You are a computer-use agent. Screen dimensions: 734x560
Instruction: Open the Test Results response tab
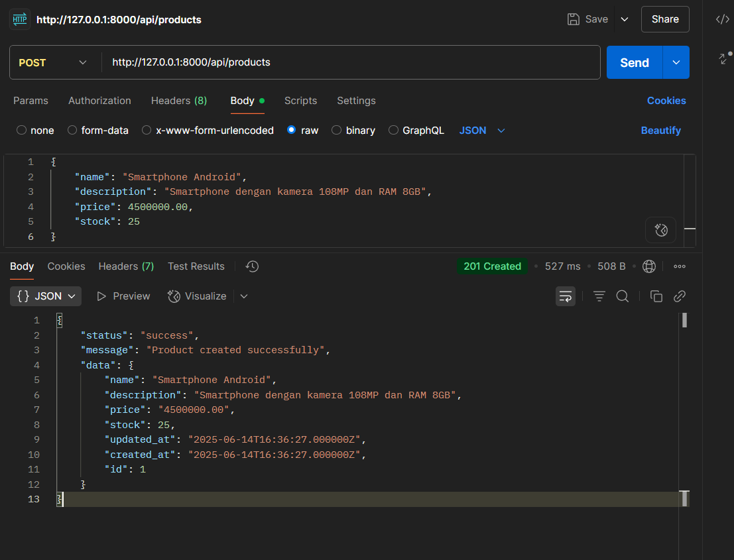[196, 266]
